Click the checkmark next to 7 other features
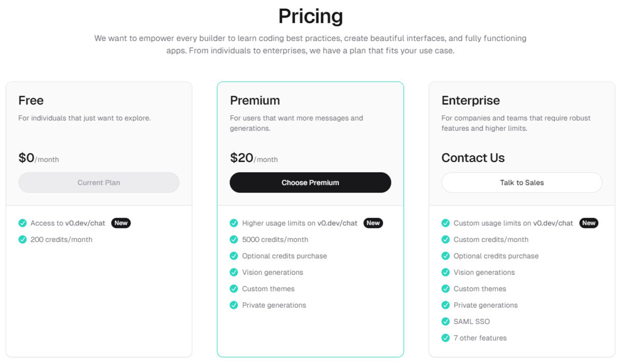This screenshot has width=623, height=364. coord(445,338)
